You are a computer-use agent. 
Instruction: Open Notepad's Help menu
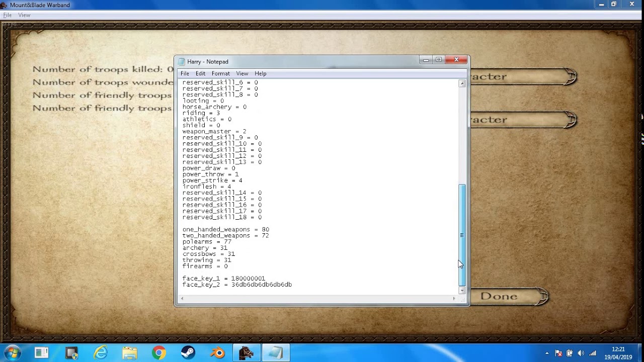point(260,73)
